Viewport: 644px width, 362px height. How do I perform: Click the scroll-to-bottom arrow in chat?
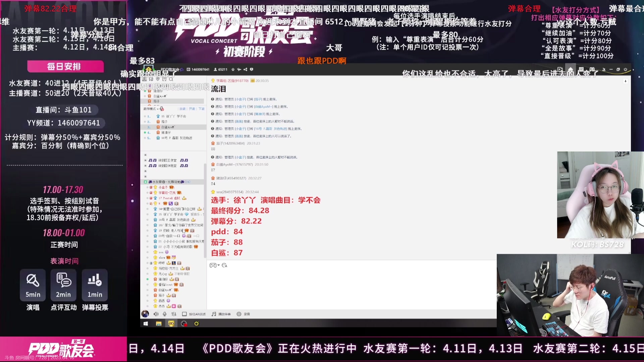[625, 81]
